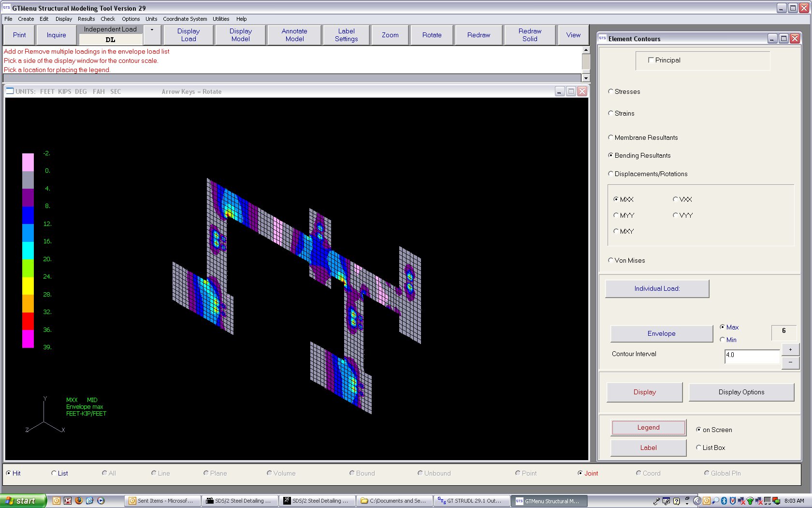
Task: Open Display Options in Element Contours
Action: [741, 392]
